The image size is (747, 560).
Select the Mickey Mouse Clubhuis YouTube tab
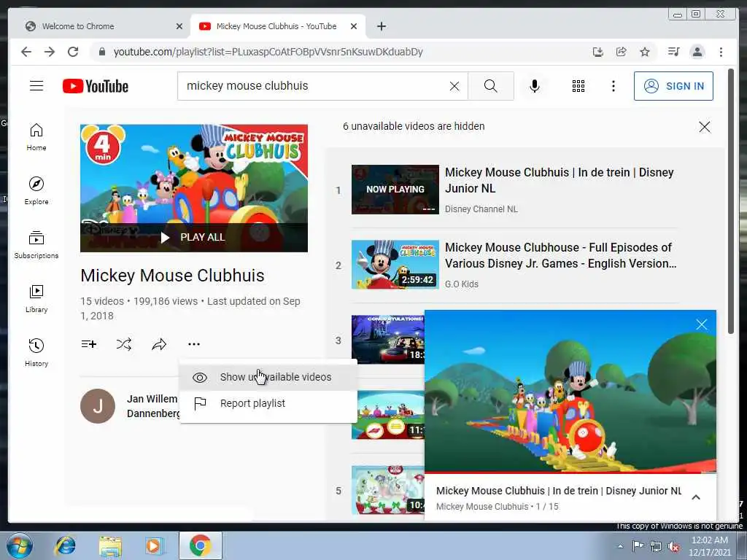tap(276, 26)
